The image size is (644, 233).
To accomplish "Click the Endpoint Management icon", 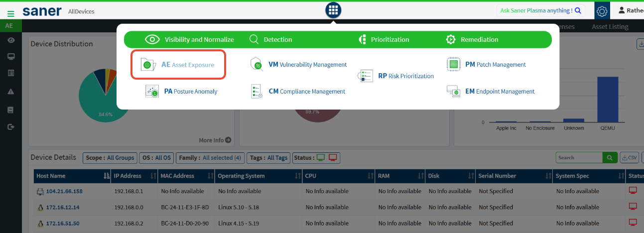I will 453,91.
